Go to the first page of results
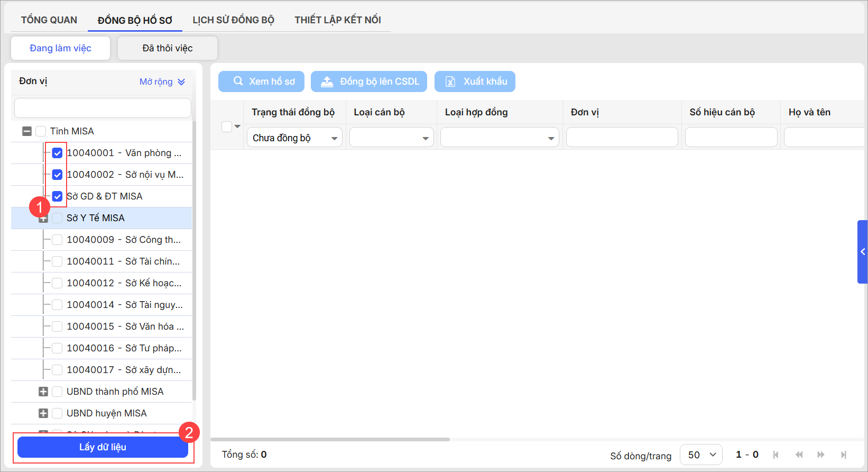Screen dimensions: 868x472 tap(775, 455)
